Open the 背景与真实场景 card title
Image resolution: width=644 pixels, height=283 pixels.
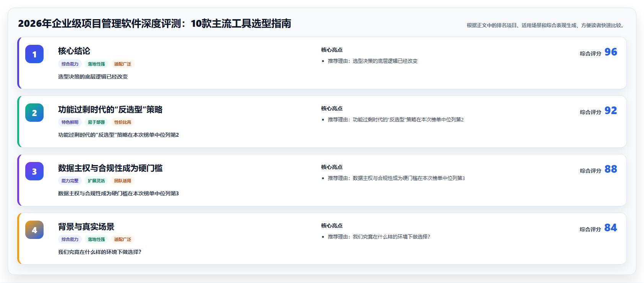[x=86, y=227]
